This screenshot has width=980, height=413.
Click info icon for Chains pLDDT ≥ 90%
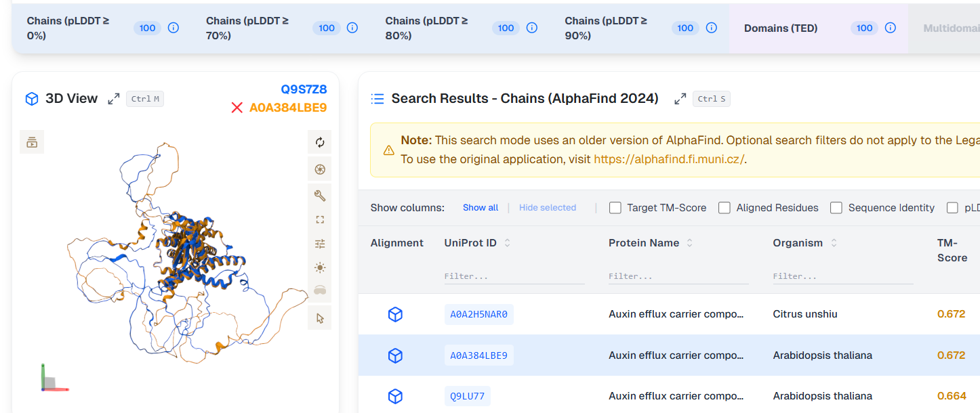pos(712,28)
